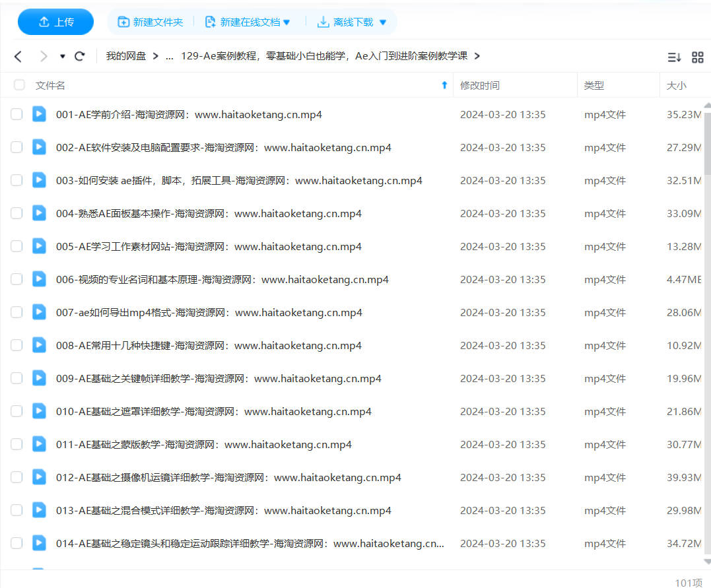Tick the select-all checkbox in the header
This screenshot has height=588, width=711.
click(19, 84)
